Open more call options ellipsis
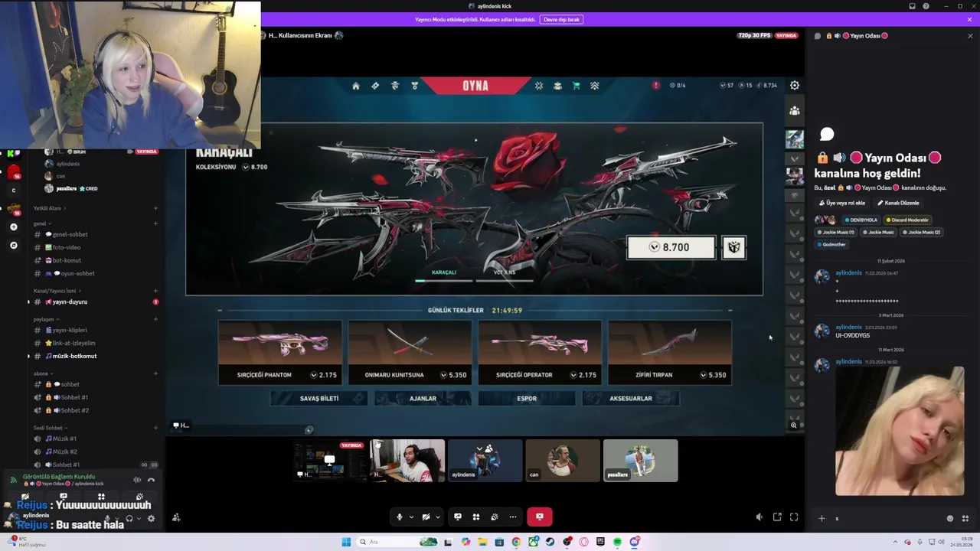Screen dimensions: 980x551 (x=513, y=517)
